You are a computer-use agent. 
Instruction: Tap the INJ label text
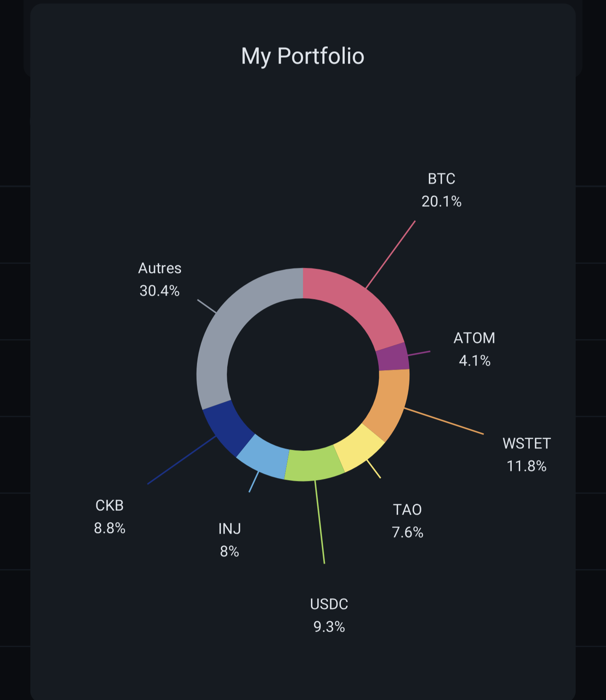(x=229, y=529)
